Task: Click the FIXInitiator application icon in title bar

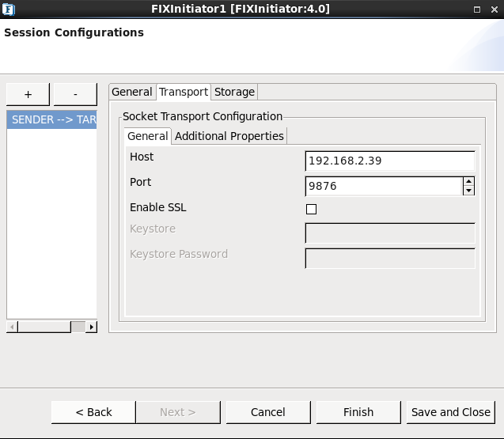Action: point(9,9)
